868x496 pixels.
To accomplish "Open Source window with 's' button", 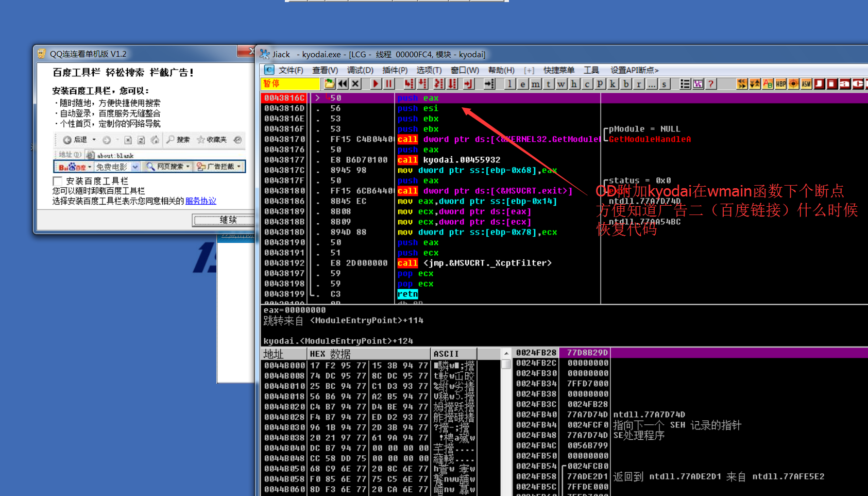I will click(x=665, y=84).
